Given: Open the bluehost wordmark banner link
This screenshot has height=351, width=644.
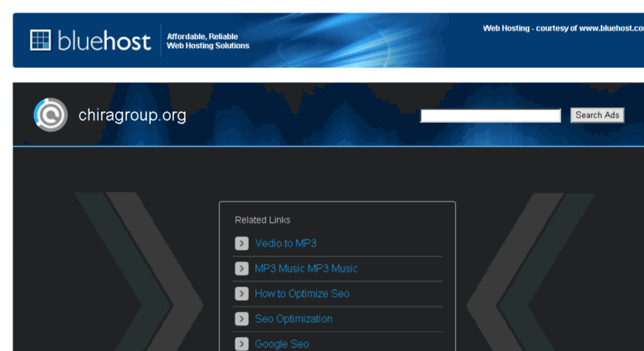Looking at the screenshot, I should pos(104,41).
